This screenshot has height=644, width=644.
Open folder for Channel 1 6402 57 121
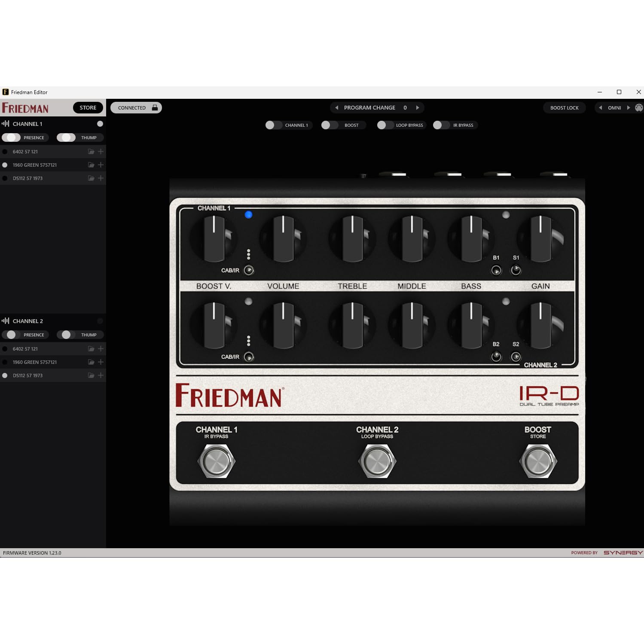(91, 152)
